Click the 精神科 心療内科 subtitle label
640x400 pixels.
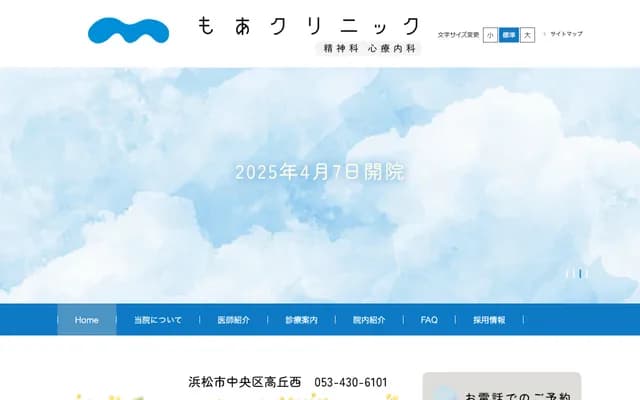[x=369, y=49]
